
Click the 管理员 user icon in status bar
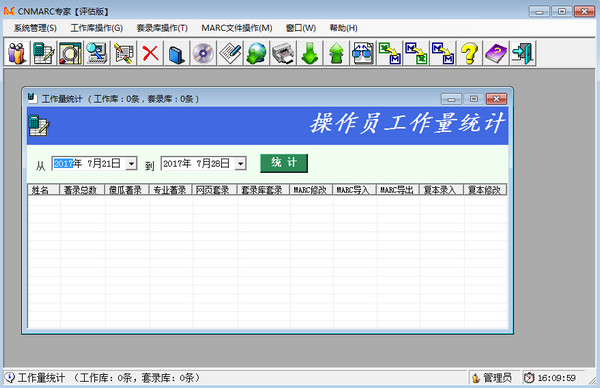tap(476, 378)
